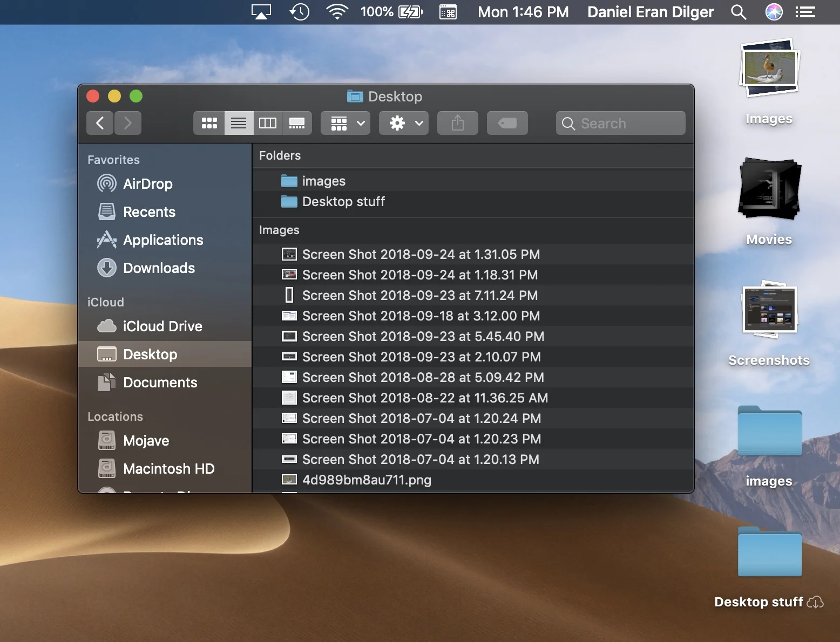Screen dimensions: 840x642
Task: Open the gear Action menu dropdown
Action: 404,123
